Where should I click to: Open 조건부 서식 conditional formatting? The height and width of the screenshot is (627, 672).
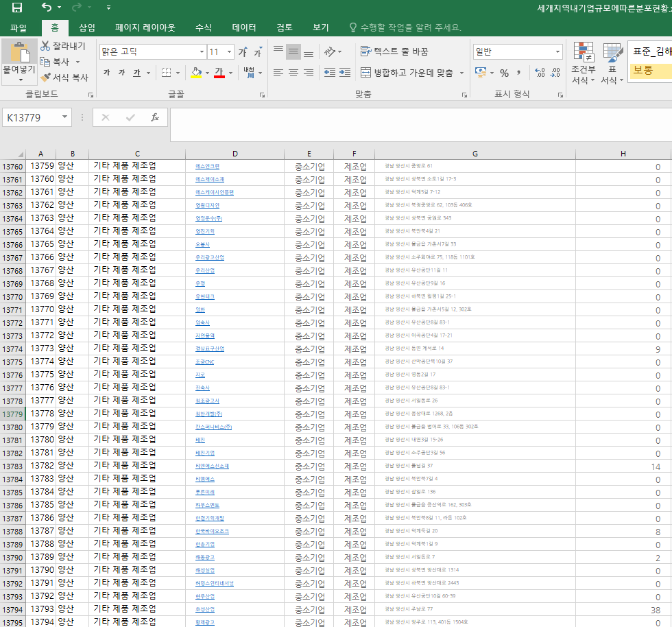coord(584,63)
